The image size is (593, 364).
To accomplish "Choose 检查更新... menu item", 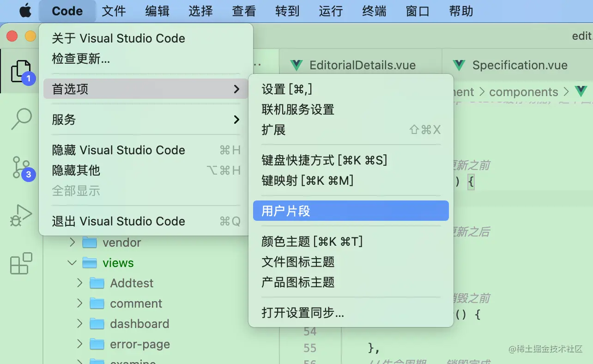I will [x=146, y=59].
